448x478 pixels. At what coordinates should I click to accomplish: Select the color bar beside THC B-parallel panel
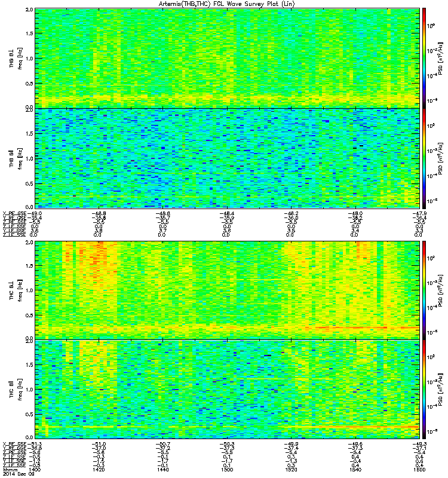click(424, 390)
